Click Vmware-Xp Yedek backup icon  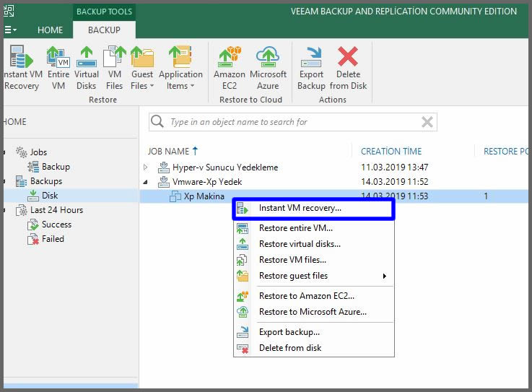coord(164,182)
